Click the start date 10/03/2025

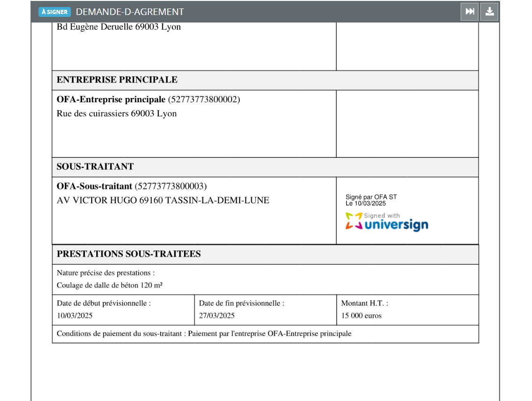(75, 316)
